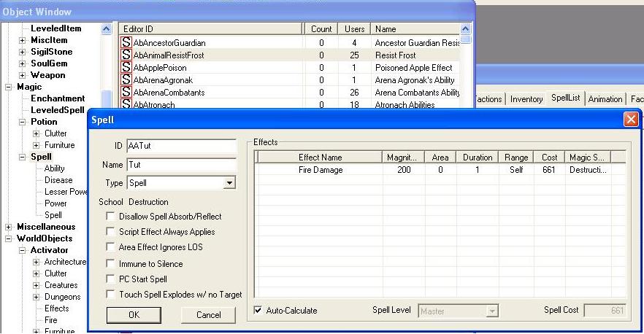Image resolution: width=644 pixels, height=334 pixels.
Task: Click the spell Name input field
Action: pos(182,165)
